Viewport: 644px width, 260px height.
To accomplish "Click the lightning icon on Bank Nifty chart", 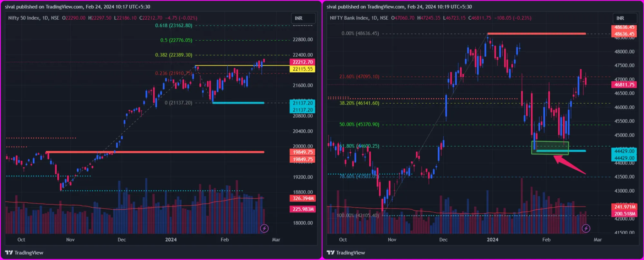I will (x=586, y=229).
